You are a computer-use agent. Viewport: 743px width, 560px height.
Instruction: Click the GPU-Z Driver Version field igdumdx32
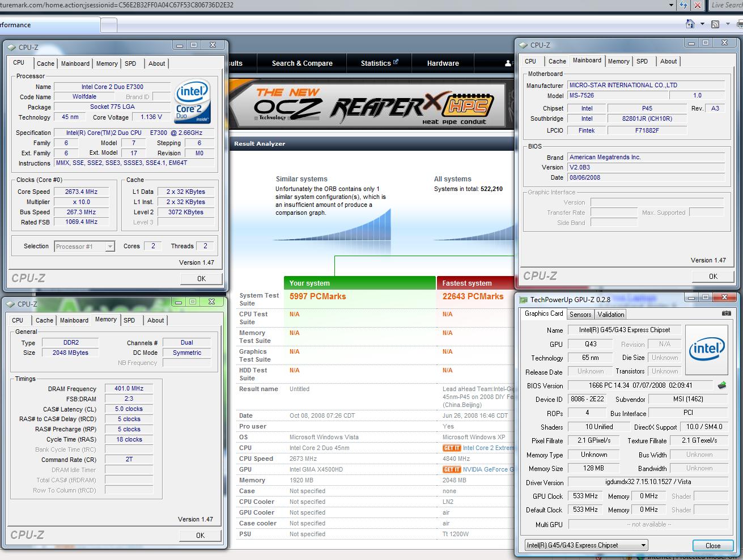coord(648,482)
